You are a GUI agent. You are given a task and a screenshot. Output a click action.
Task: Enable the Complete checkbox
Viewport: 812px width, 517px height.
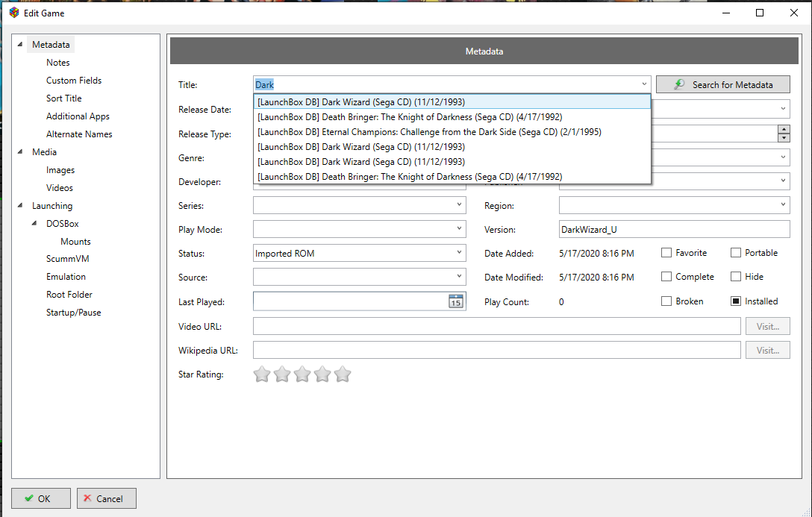666,276
